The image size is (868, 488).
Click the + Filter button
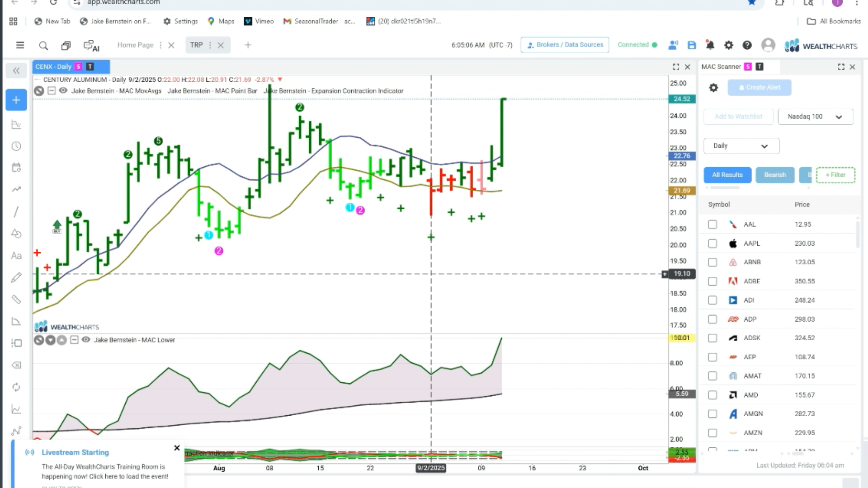835,175
